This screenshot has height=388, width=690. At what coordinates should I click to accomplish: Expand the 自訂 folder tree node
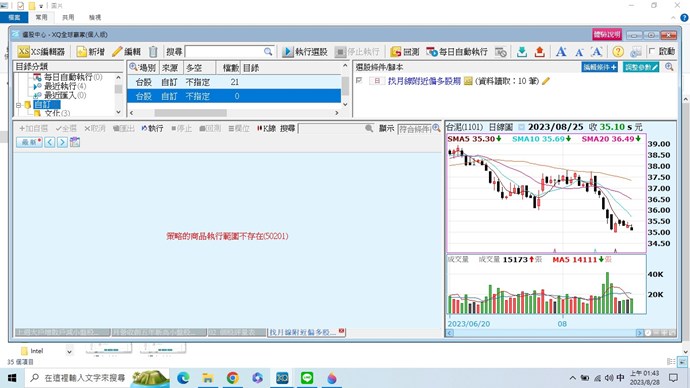18,105
